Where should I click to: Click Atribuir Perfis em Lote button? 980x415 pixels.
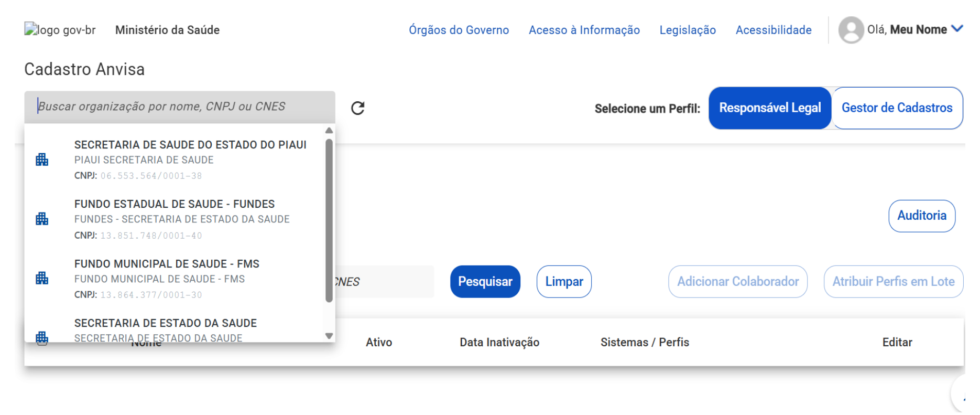click(894, 282)
